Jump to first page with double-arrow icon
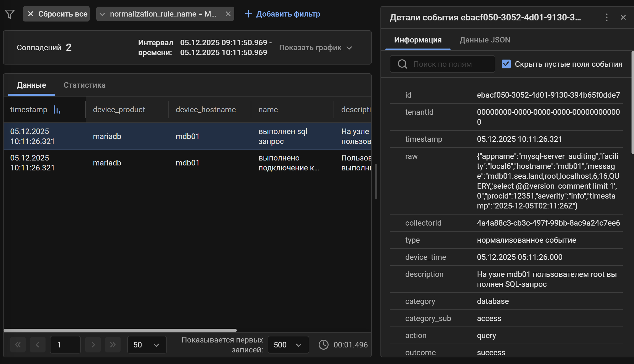Screen dimensions: 634x364 click(18, 345)
